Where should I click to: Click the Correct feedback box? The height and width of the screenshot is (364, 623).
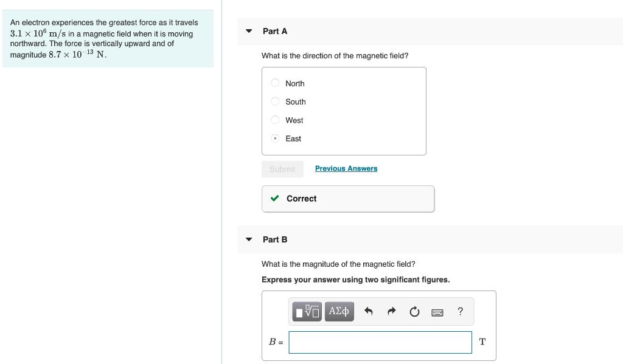[x=348, y=199]
